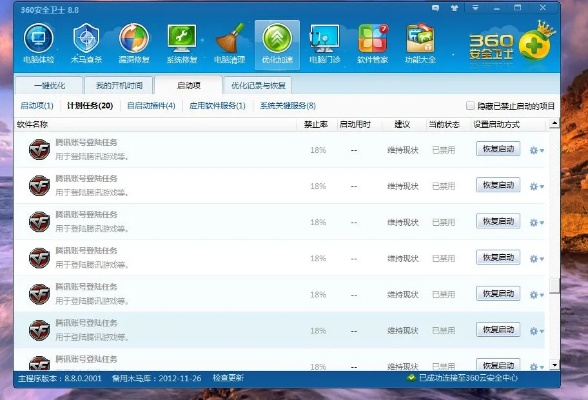Image resolution: width=588 pixels, height=400 pixels.
Task: Click the 已成功连接至360云安全中心 status text
Action: (x=468, y=378)
